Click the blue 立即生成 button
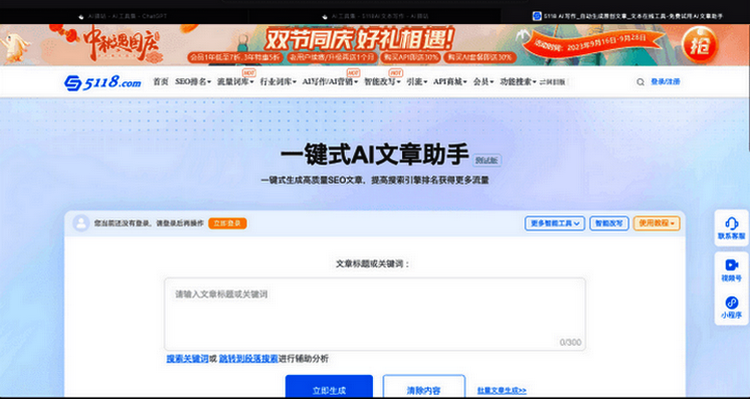The image size is (750, 399). point(329,387)
